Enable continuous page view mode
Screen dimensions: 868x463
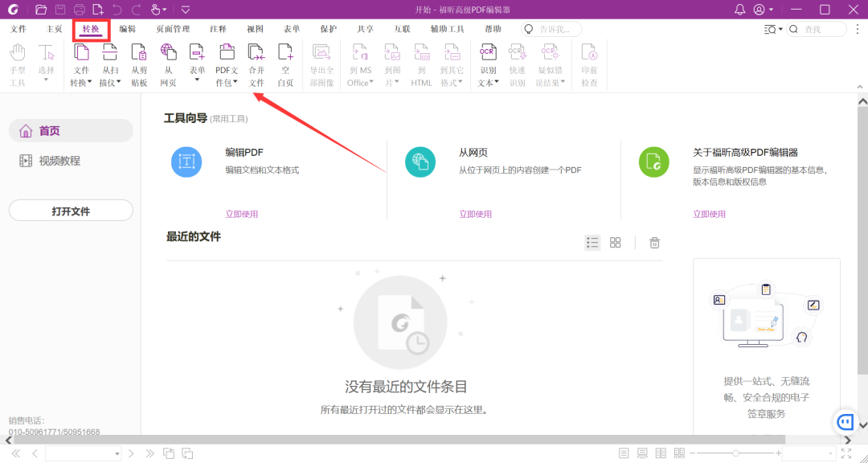tap(643, 453)
